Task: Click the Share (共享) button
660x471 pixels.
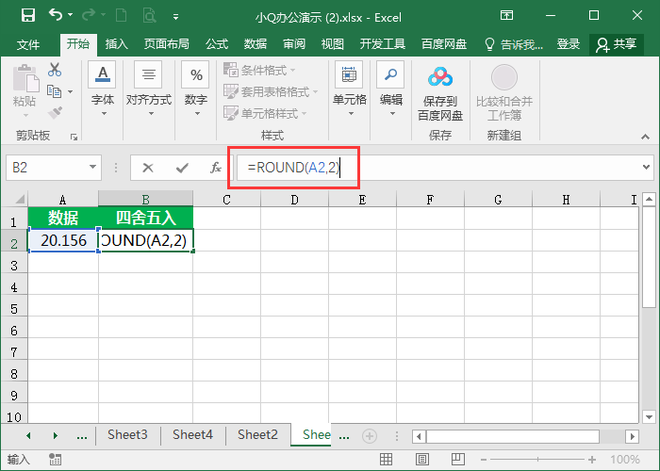Action: point(616,44)
